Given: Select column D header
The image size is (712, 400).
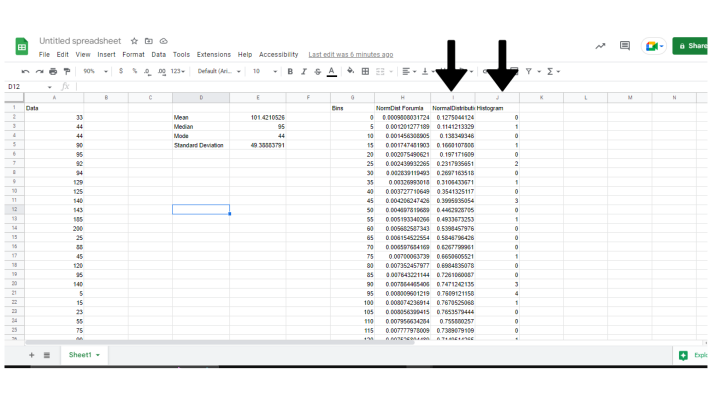Looking at the screenshot, I should point(201,98).
